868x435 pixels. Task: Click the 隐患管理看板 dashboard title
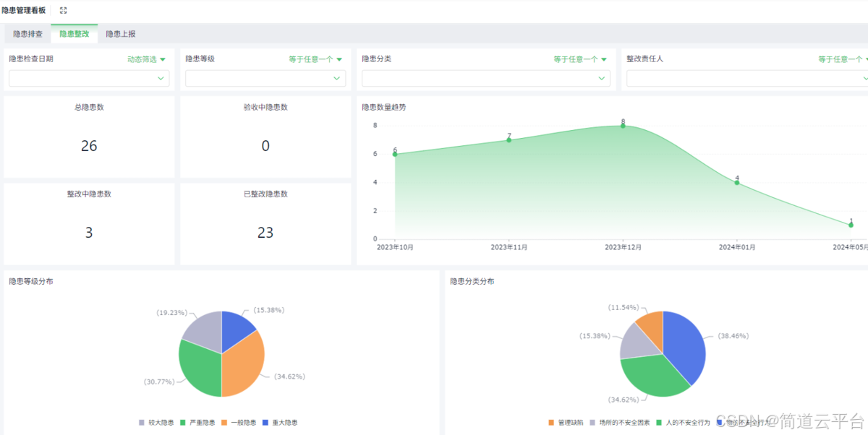click(x=24, y=11)
